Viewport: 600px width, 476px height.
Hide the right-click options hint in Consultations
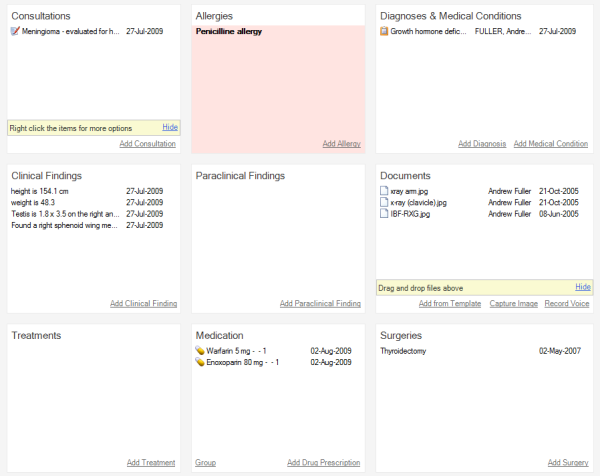170,127
